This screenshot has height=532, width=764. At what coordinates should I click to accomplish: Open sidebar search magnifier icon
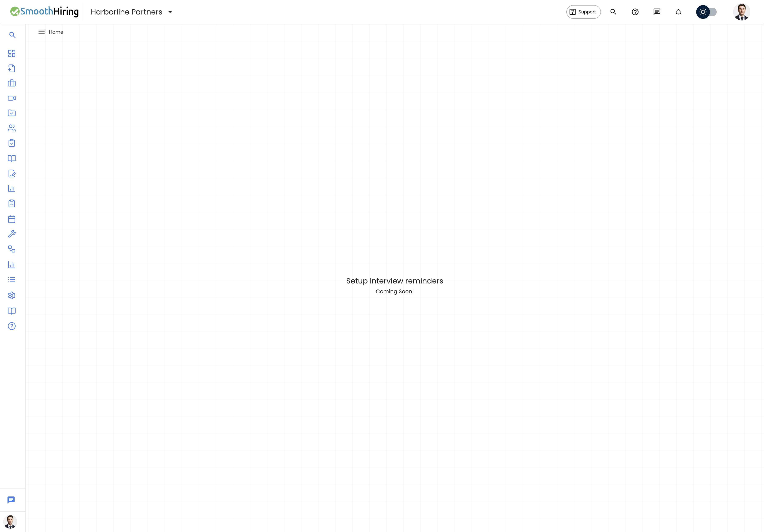[x=12, y=35]
